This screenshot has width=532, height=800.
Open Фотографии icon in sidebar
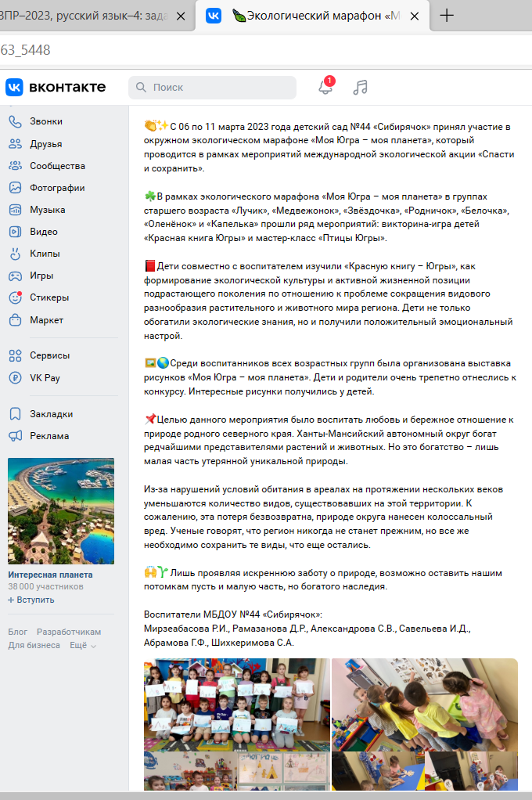coord(16,188)
